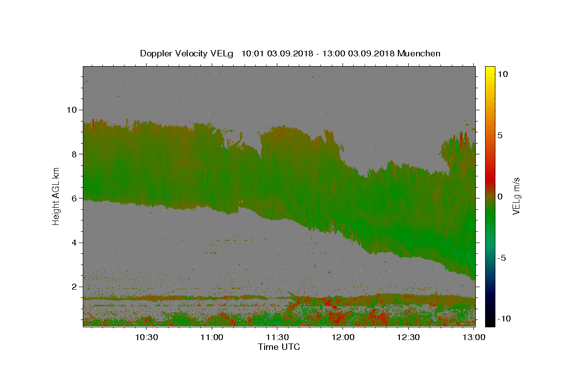Click the height axis tick label '10'
Viewport: 588px width, 392px height.
coord(73,110)
